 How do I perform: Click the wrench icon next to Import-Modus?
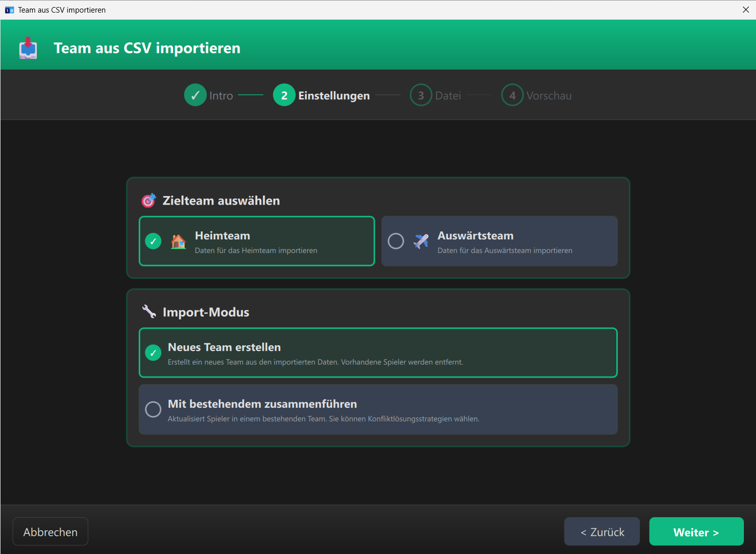click(149, 312)
